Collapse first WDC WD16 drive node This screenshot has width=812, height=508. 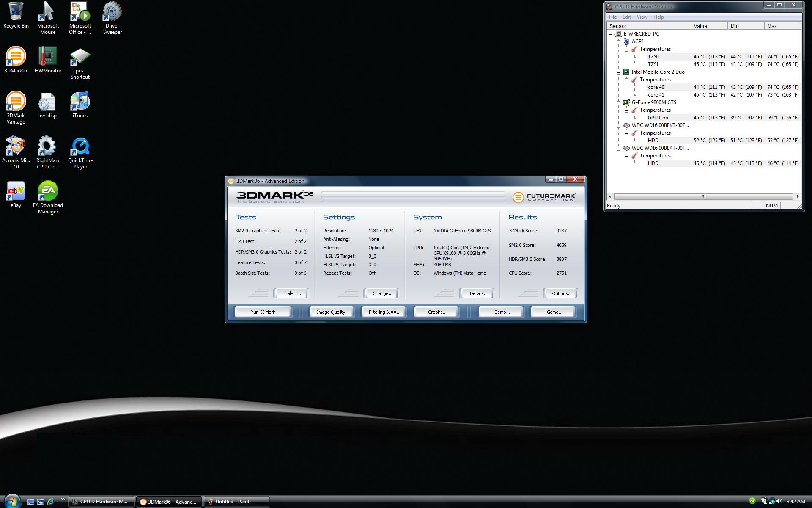[x=619, y=126]
